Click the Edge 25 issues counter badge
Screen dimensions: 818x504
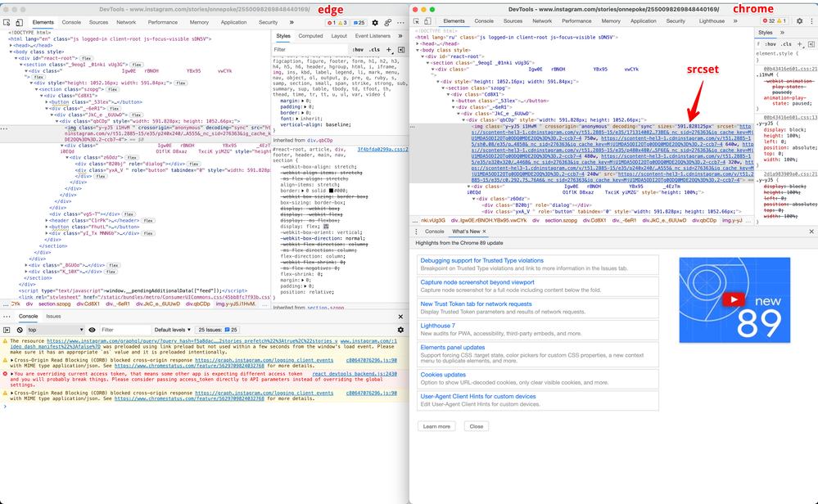tap(359, 22)
